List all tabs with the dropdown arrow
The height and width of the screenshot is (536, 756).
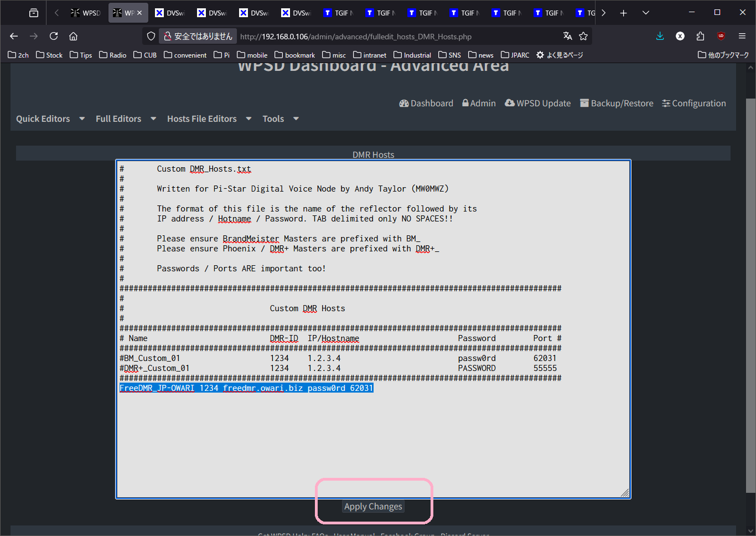pyautogui.click(x=645, y=13)
